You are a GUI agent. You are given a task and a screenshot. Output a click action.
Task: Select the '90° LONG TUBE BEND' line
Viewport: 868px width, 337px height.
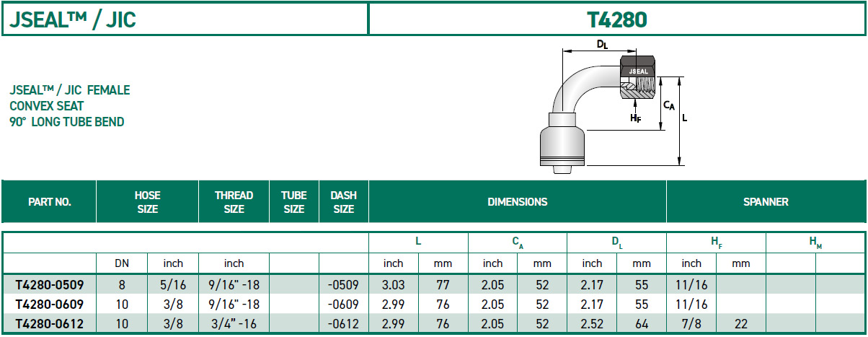[x=66, y=122]
